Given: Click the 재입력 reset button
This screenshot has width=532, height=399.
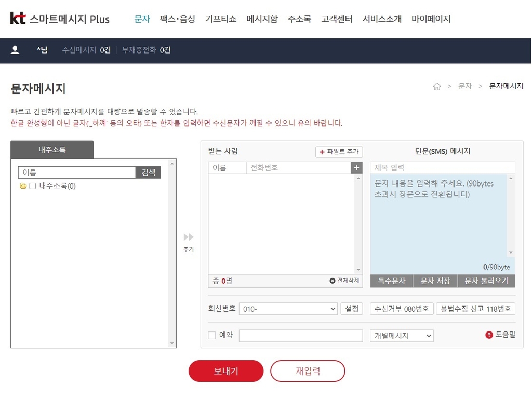Looking at the screenshot, I should 308,371.
